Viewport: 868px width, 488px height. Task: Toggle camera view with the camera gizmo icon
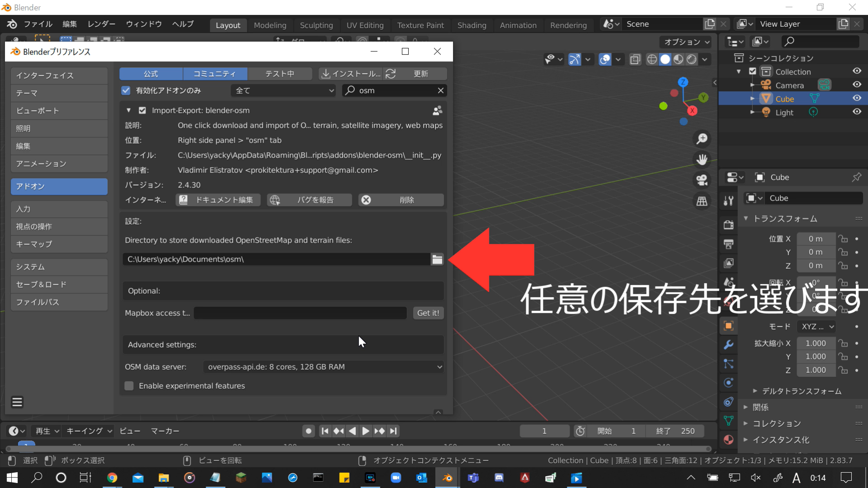702,180
